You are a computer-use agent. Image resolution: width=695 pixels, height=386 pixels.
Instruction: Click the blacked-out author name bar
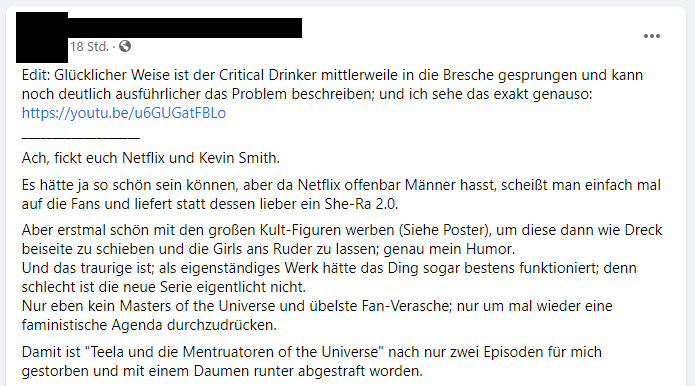[185, 28]
